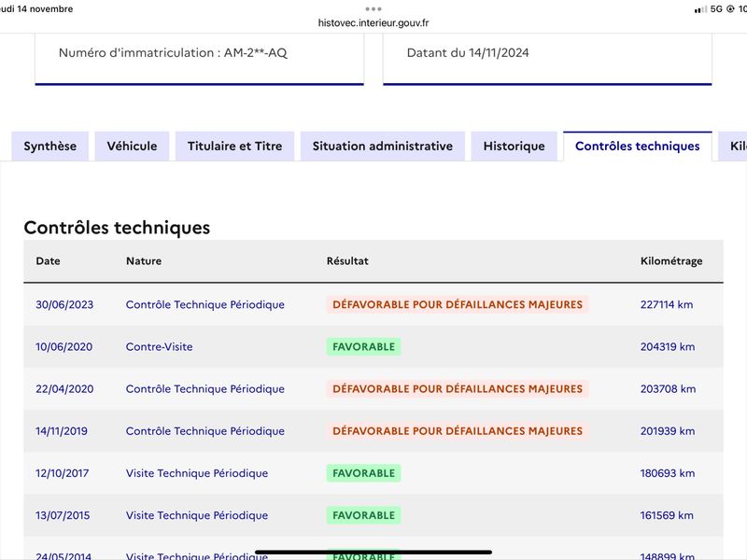This screenshot has height=560, width=747.
Task: Click Contrôle Technique Périodique on the 22/04/2020 row
Action: [x=205, y=389]
